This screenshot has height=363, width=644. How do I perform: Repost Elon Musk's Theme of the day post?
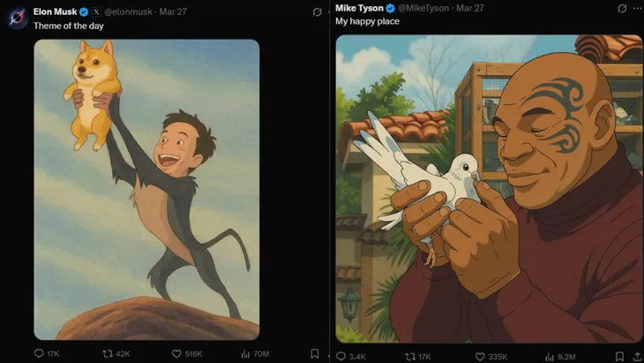[108, 354]
